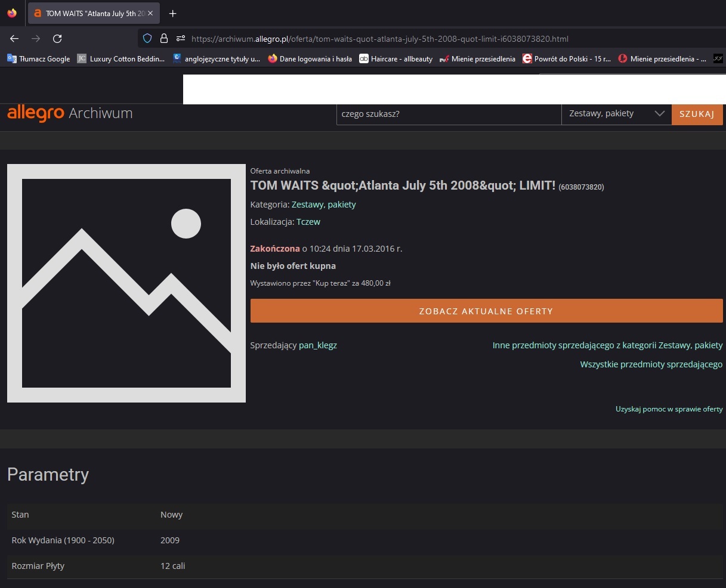726x588 pixels.
Task: Click the padlock site security icon
Action: click(x=164, y=39)
